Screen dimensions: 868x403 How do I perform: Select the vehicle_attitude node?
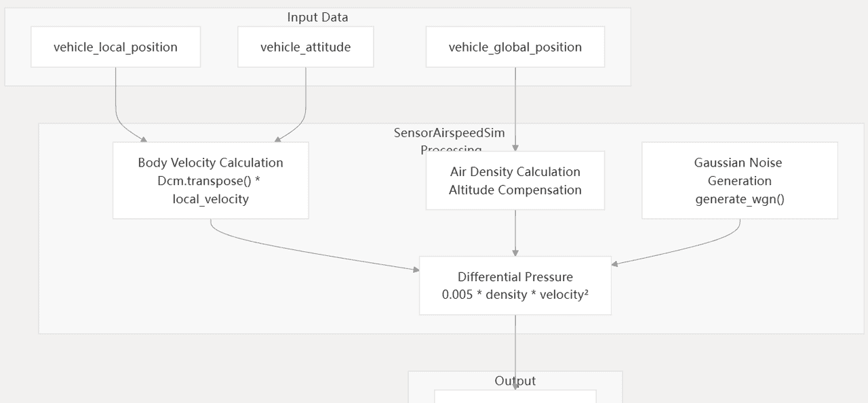(x=305, y=47)
